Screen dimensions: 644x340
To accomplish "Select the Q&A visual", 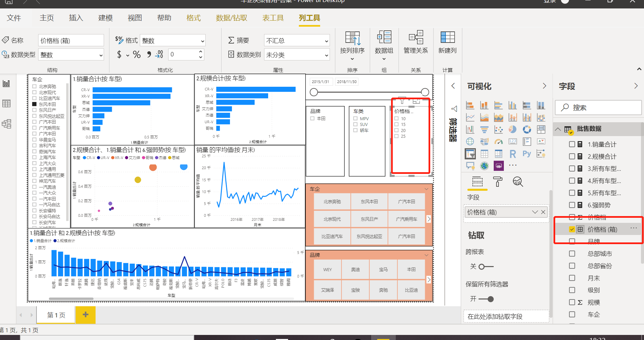I will [x=470, y=166].
